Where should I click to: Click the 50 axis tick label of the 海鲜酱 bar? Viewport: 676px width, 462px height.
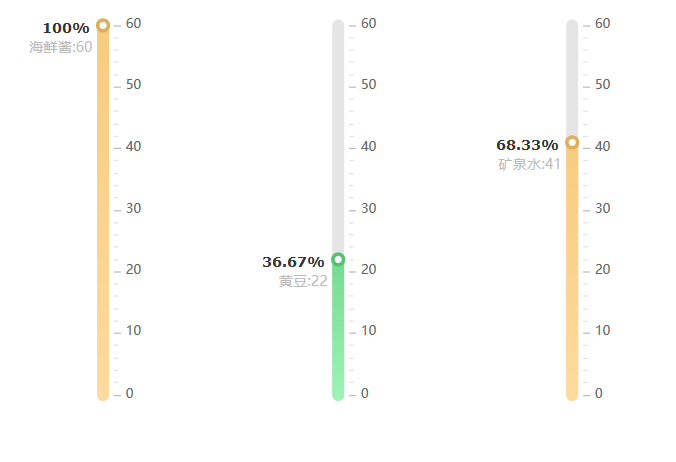pyautogui.click(x=133, y=84)
